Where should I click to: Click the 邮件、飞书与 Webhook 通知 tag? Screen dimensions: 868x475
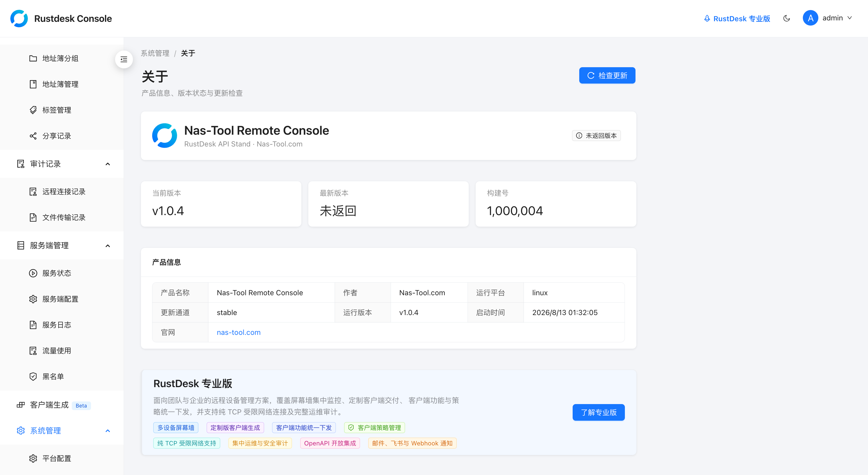click(x=412, y=443)
